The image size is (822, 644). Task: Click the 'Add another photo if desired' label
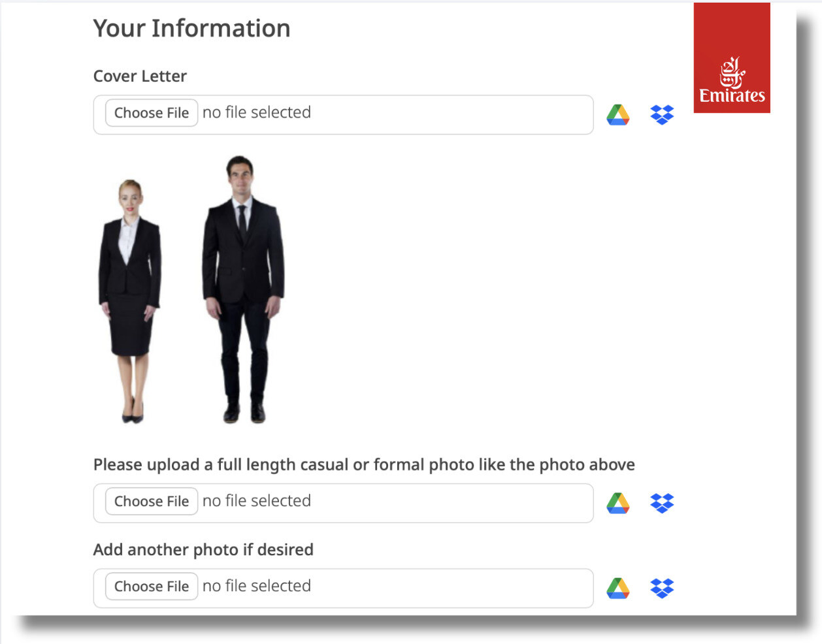(203, 550)
